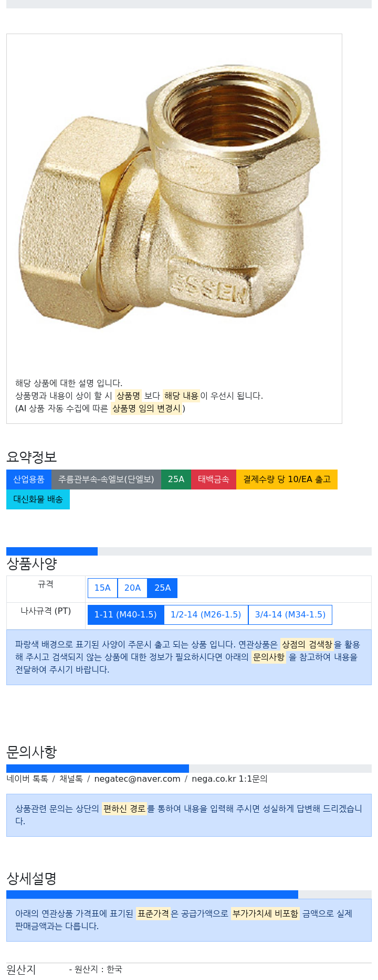The height and width of the screenshot is (980, 378).
Task: Click the 주름관부속-속엘보(단엘보) badge
Action: click(106, 480)
